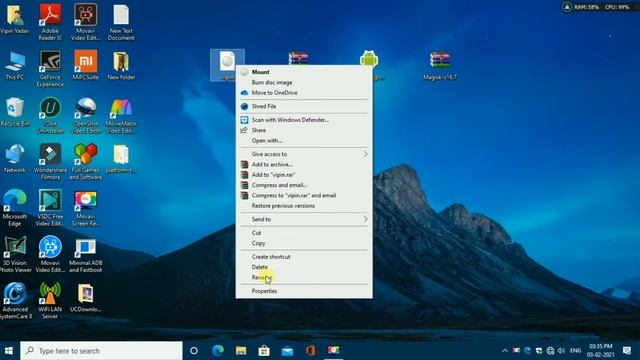The width and height of the screenshot is (640, 360).
Task: Open Minimal ADB and Fastboot shortcut
Action: coord(86,255)
